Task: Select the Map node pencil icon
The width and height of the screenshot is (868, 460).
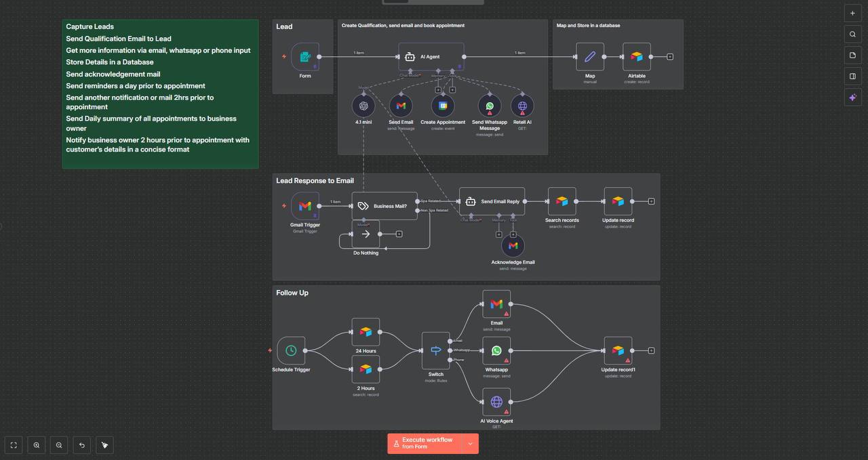Action: coord(590,57)
